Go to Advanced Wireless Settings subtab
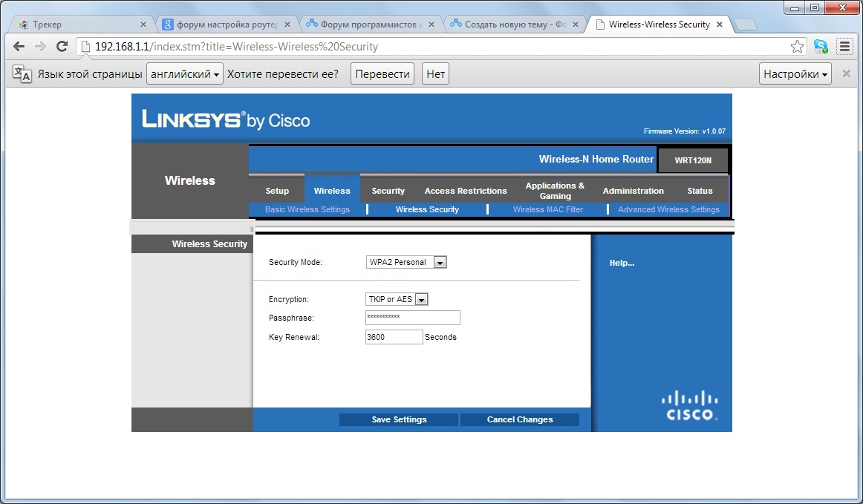This screenshot has width=863, height=504. point(668,209)
